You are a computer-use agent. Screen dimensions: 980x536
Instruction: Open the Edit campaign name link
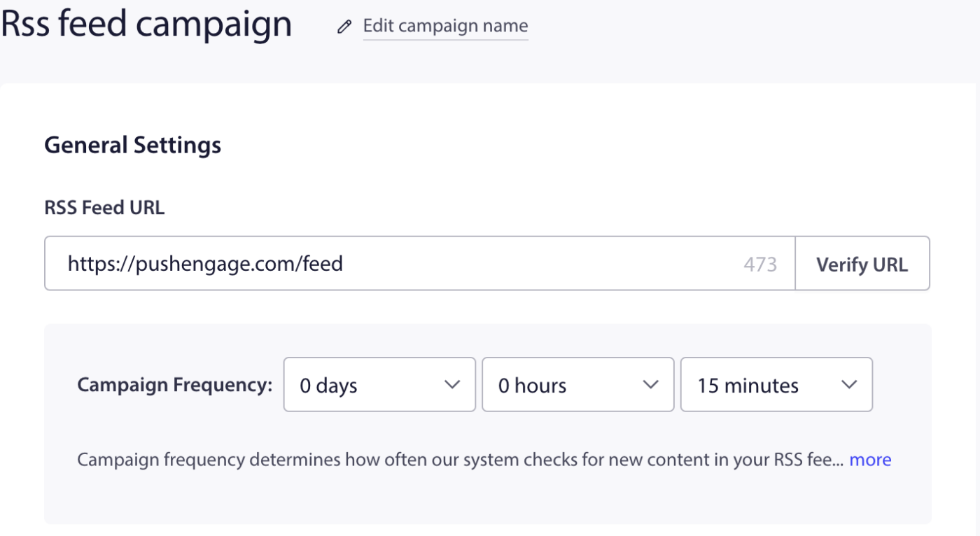[x=445, y=27]
